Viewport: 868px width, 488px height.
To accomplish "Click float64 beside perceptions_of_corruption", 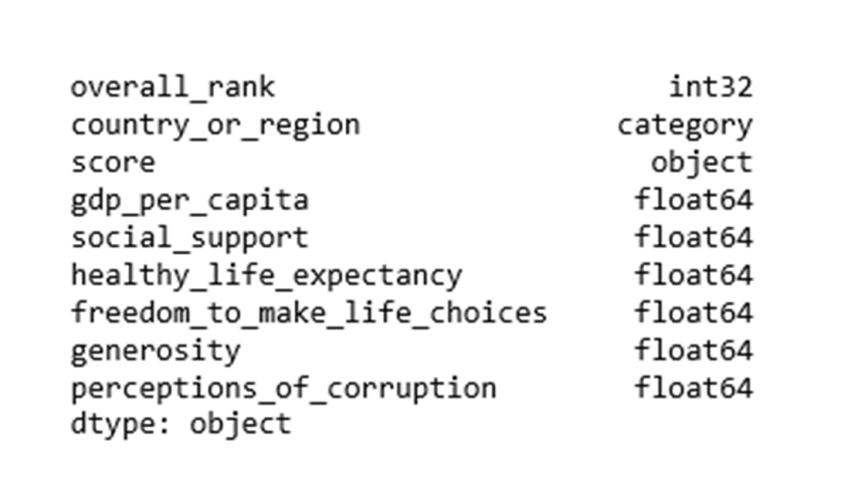I will point(693,388).
